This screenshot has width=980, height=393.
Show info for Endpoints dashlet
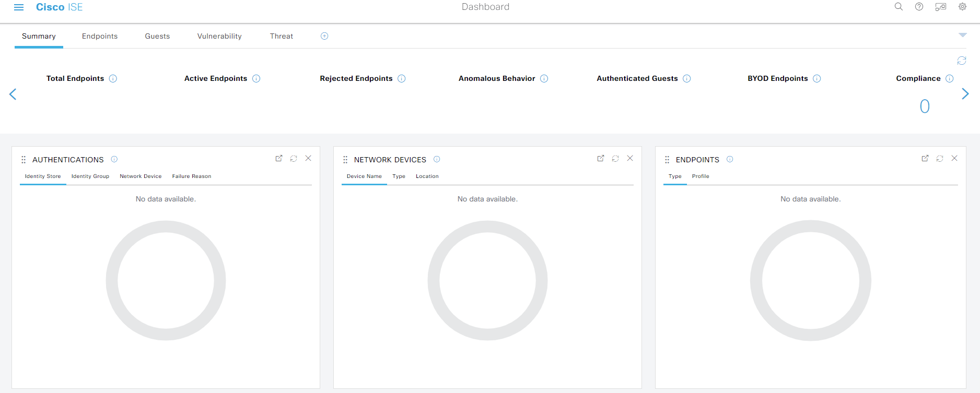pos(730,159)
